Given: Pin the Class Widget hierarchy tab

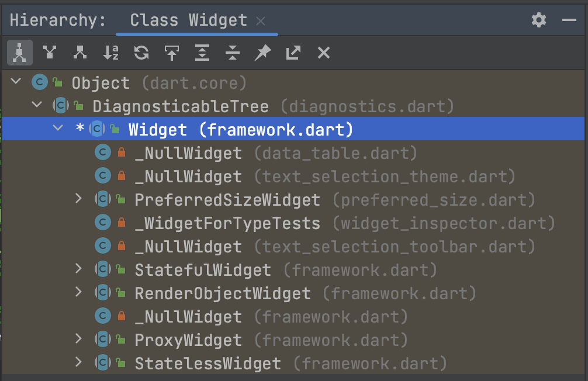Looking at the screenshot, I should point(263,53).
